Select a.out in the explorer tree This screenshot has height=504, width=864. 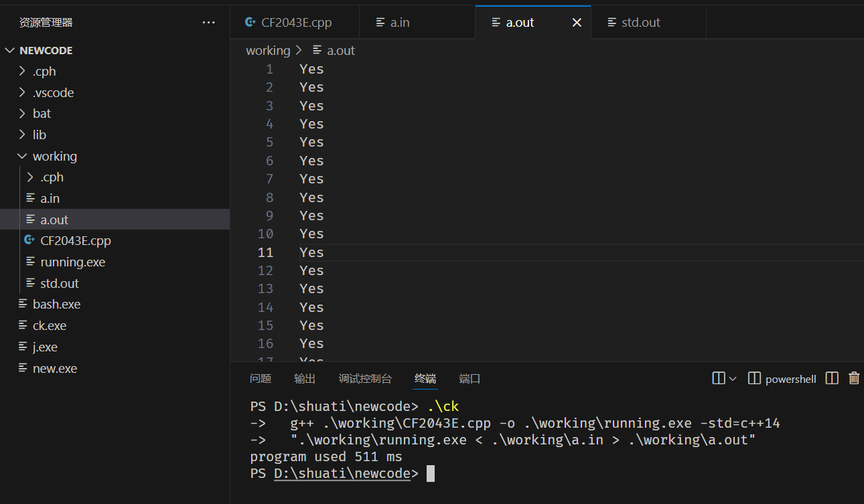[x=115, y=220]
